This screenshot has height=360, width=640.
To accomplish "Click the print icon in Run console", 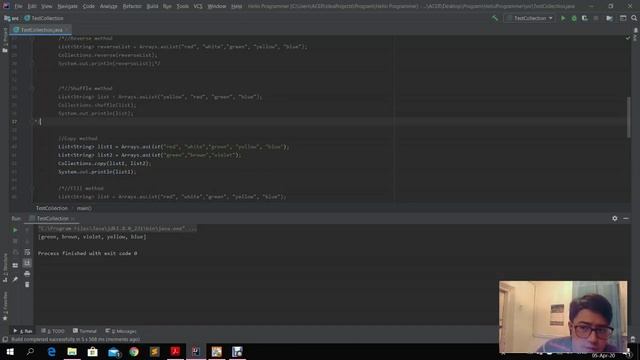I will (27, 273).
